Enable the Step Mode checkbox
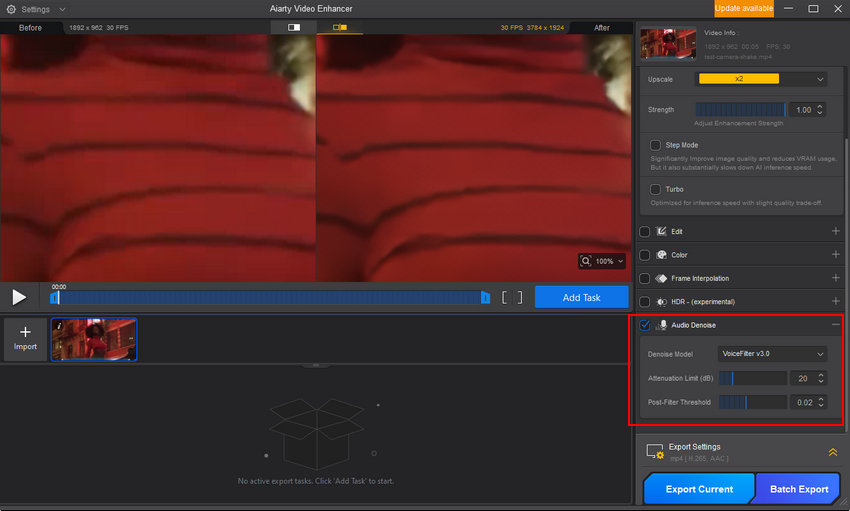 655,145
